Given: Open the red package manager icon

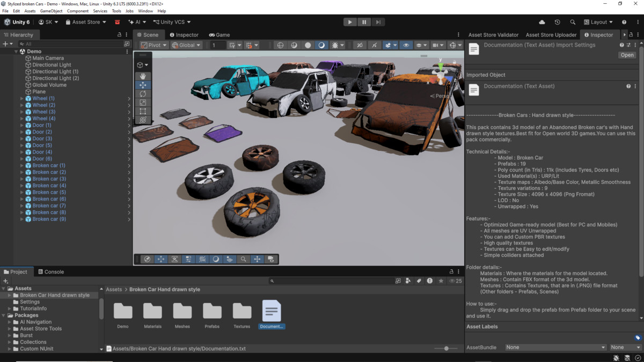Looking at the screenshot, I should (117, 22).
